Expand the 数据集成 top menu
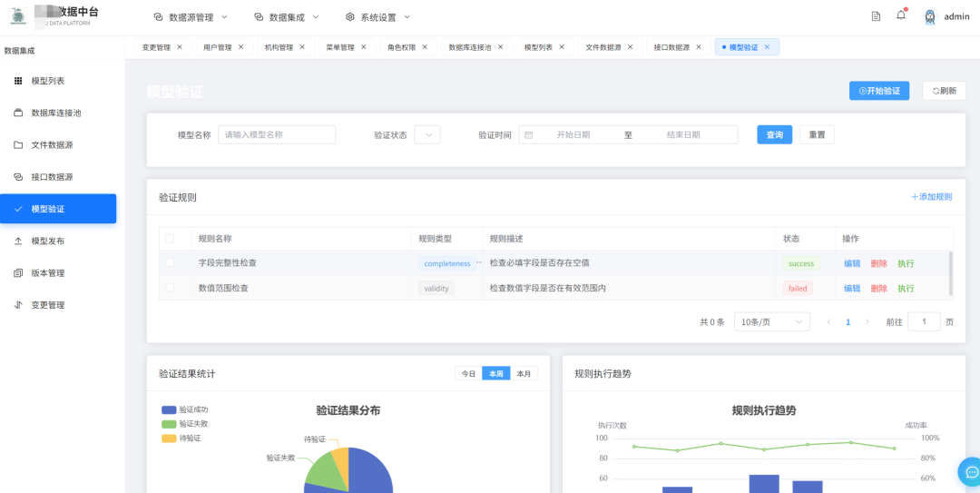The width and height of the screenshot is (980, 493). click(286, 17)
